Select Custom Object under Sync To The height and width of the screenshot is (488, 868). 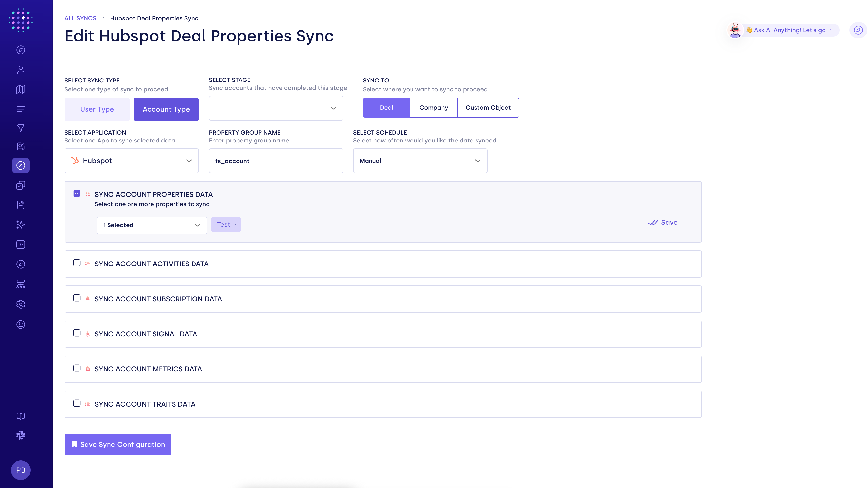click(x=488, y=108)
